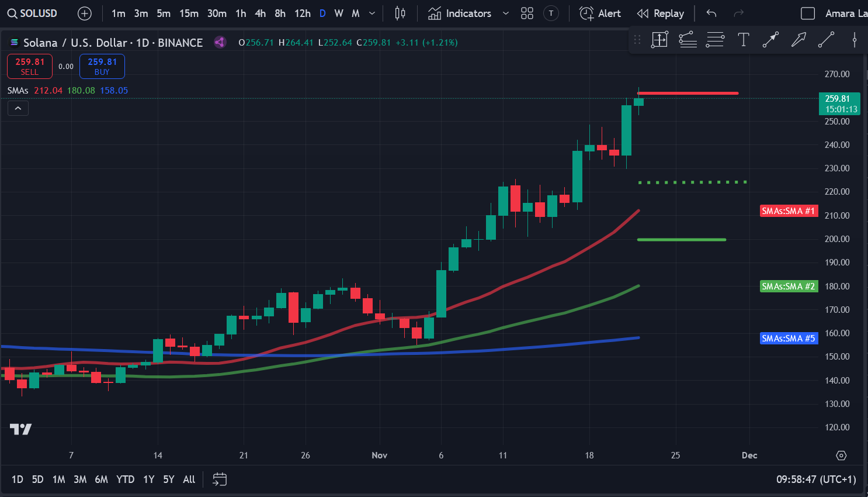Viewport: 868px width, 497px height.
Task: Select the trend line tool
Action: click(826, 40)
